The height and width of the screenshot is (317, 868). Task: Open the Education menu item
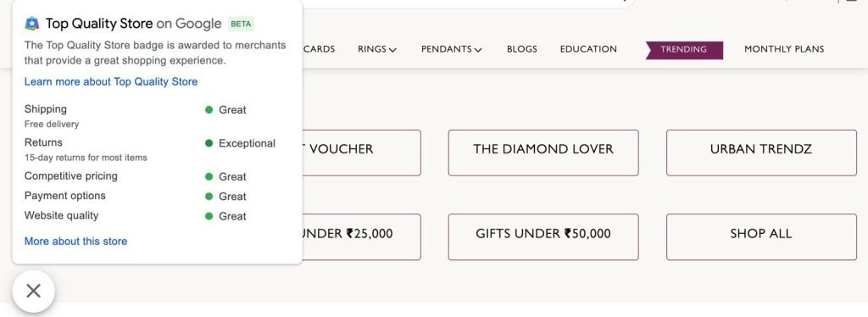(588, 49)
